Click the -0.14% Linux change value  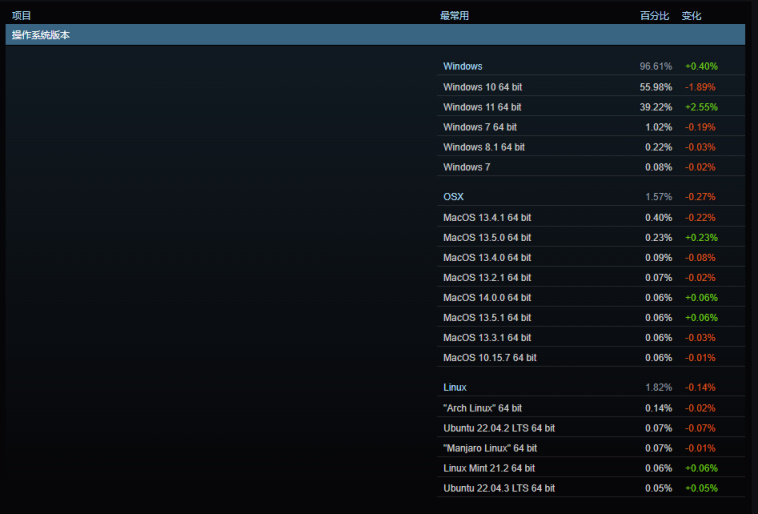(x=700, y=387)
